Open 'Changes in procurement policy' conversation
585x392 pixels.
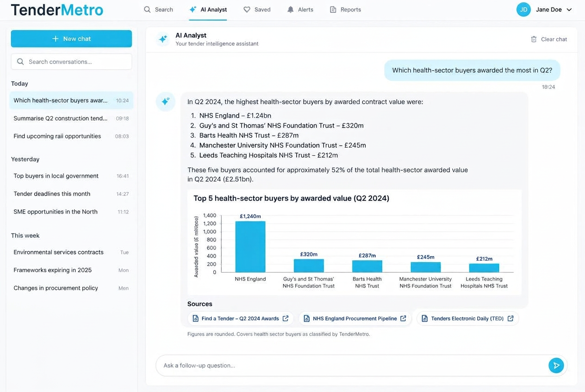(71, 288)
